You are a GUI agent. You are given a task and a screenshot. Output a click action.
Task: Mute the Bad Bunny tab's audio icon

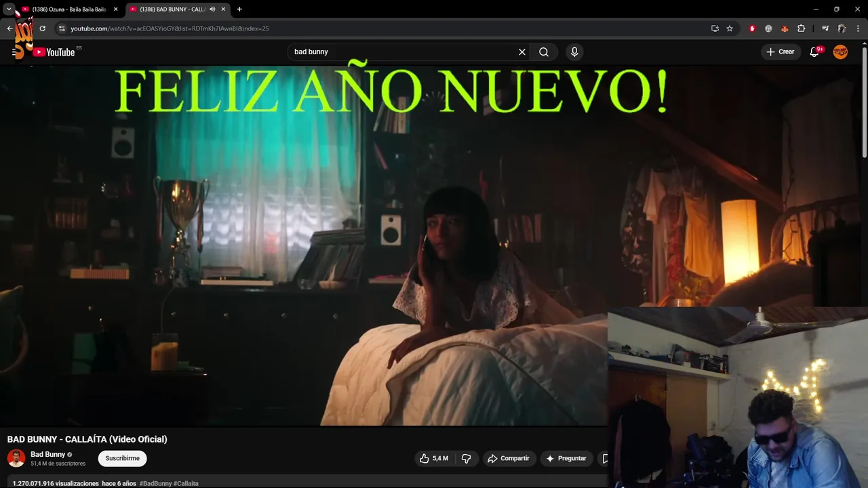(212, 9)
